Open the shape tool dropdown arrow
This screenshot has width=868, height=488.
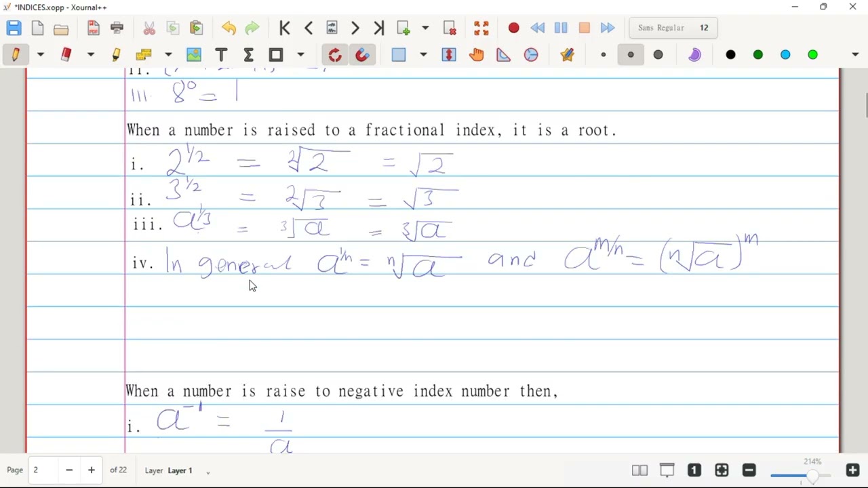point(301,55)
